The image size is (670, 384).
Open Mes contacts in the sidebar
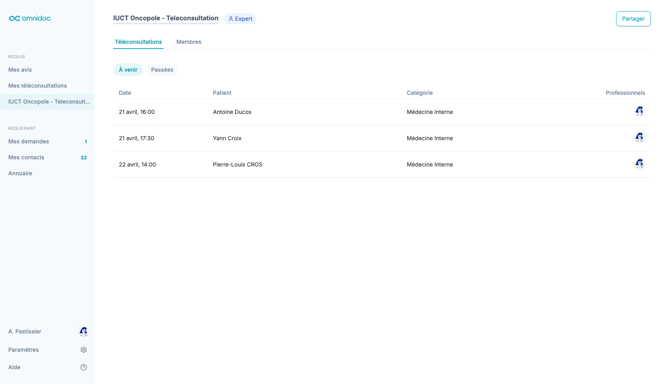coord(26,157)
